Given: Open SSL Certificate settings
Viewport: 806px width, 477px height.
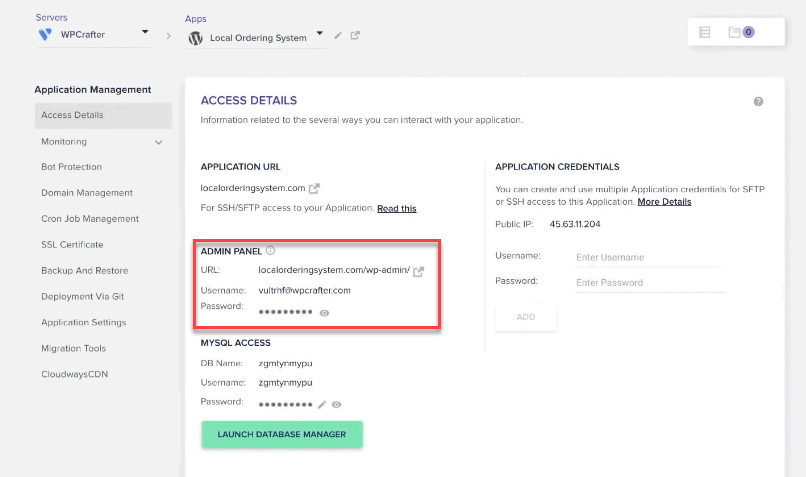Looking at the screenshot, I should coord(72,245).
